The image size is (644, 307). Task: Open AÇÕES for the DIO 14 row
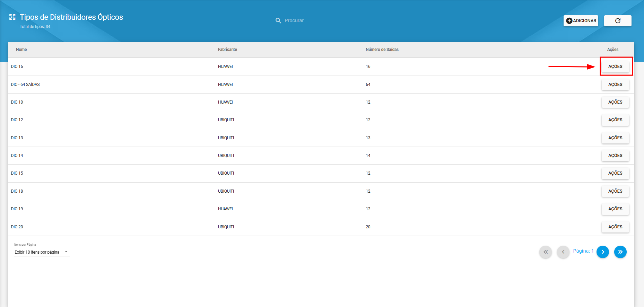[615, 156]
